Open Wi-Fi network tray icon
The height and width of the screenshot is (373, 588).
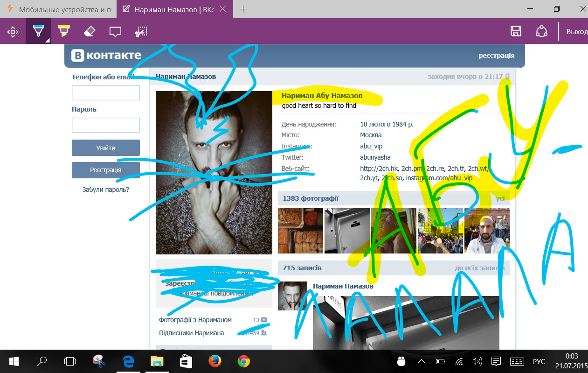tap(459, 361)
